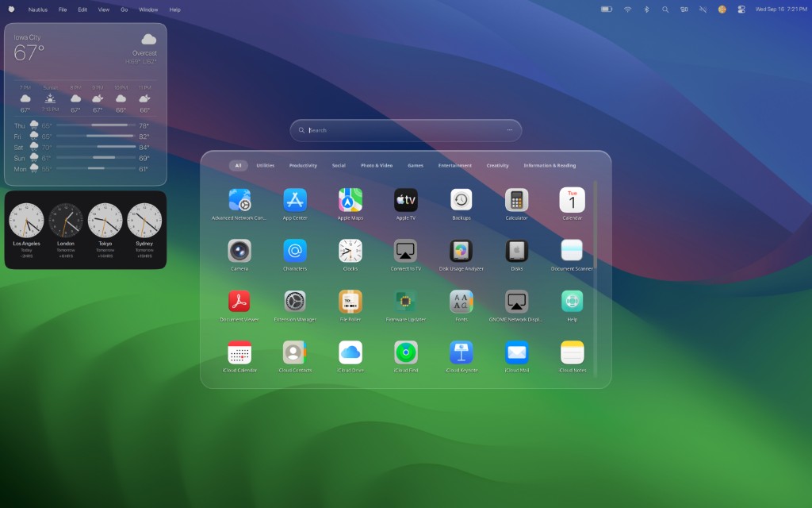Image resolution: width=812 pixels, height=508 pixels.
Task: Launch iCloud Find
Action: [x=405, y=352]
